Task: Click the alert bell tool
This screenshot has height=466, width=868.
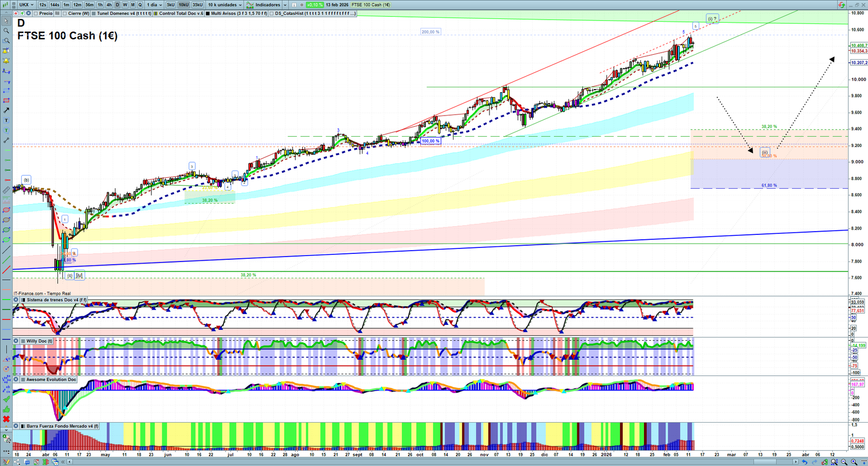Action: [x=7, y=61]
